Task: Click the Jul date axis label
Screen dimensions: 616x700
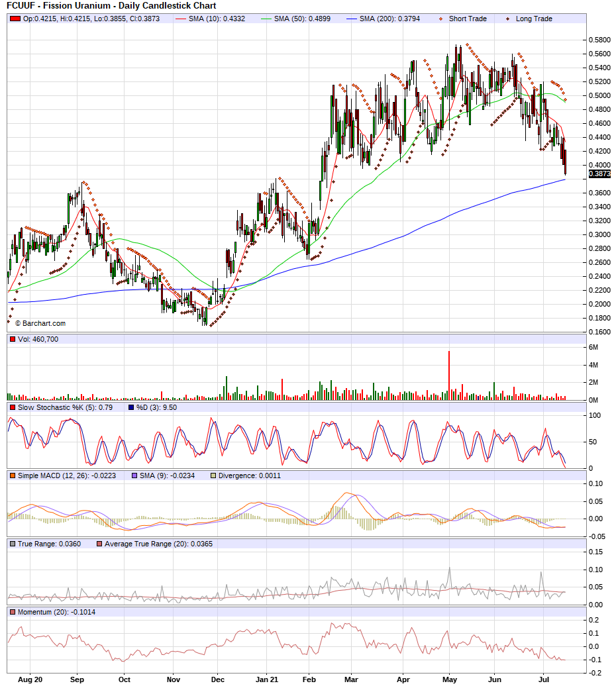Action: pos(544,680)
